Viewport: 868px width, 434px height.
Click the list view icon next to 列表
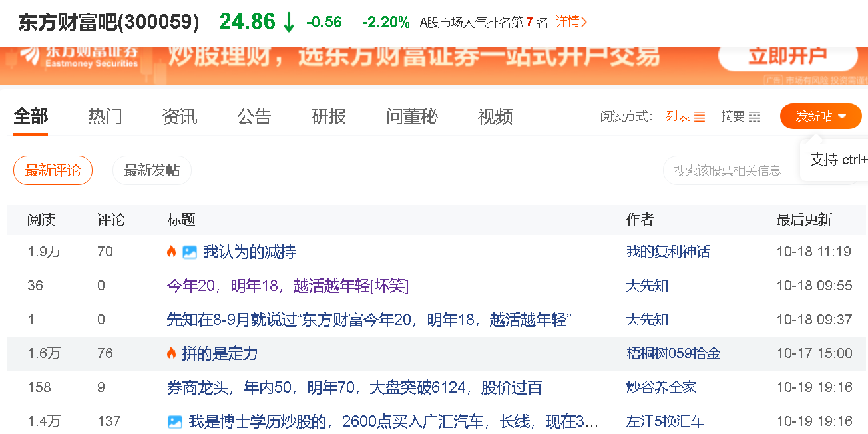click(700, 117)
